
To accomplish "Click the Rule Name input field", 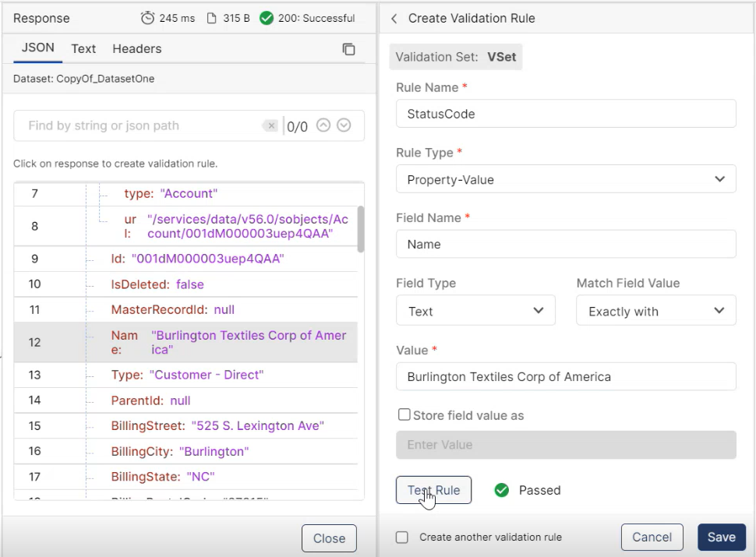I will pyautogui.click(x=566, y=114).
